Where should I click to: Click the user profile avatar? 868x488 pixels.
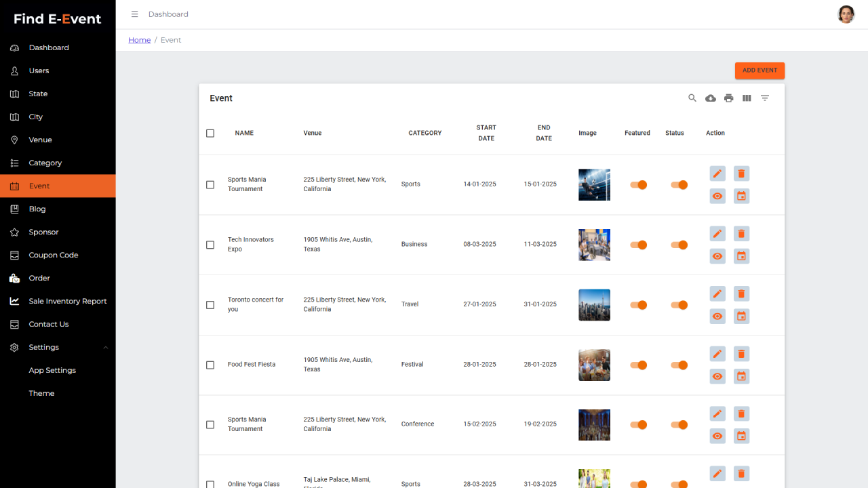pyautogui.click(x=846, y=14)
